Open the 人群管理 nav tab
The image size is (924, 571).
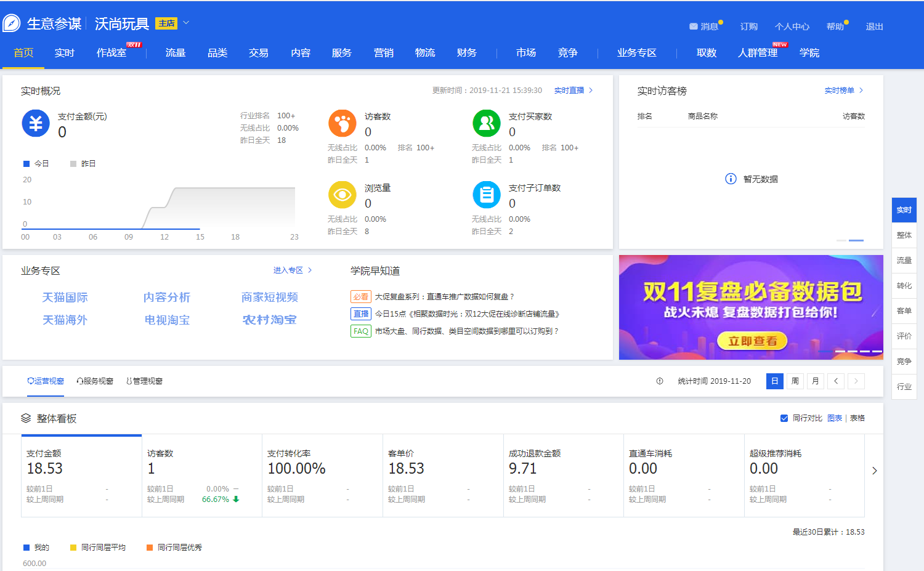[758, 53]
